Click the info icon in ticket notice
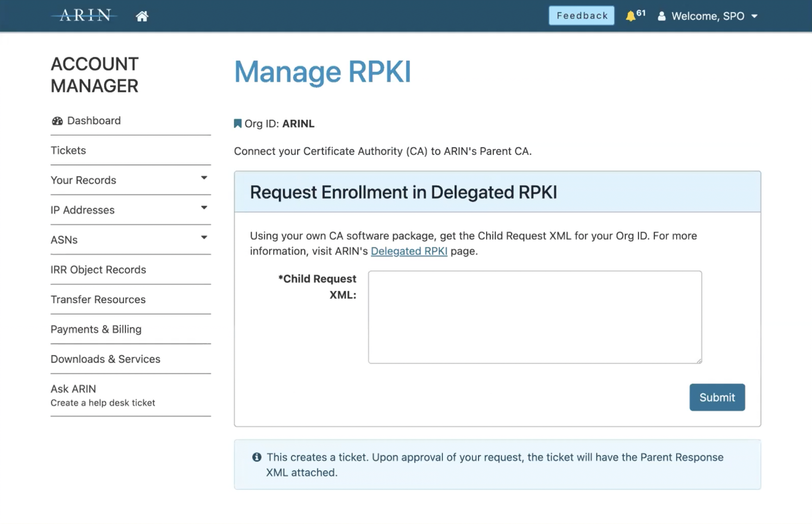Image resolution: width=812 pixels, height=524 pixels. pyautogui.click(x=256, y=457)
